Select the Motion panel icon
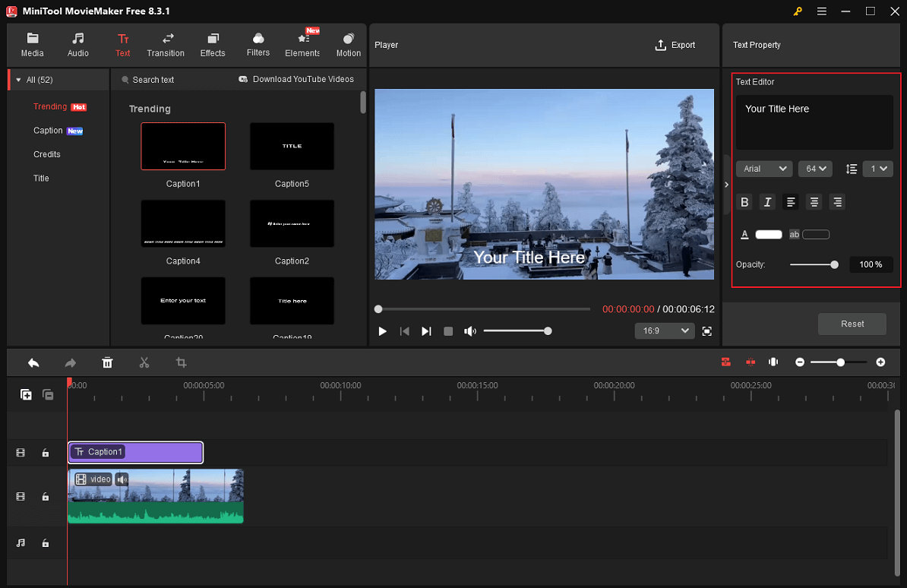 click(x=348, y=44)
